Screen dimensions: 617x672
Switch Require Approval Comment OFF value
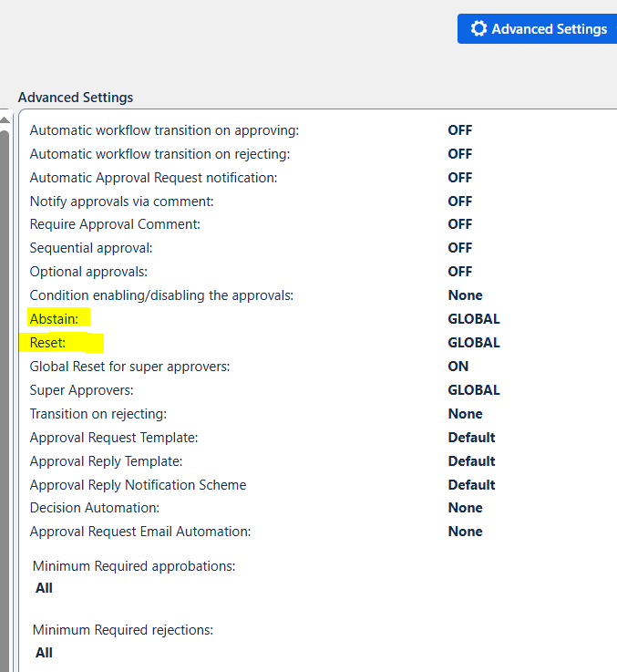pyautogui.click(x=459, y=224)
